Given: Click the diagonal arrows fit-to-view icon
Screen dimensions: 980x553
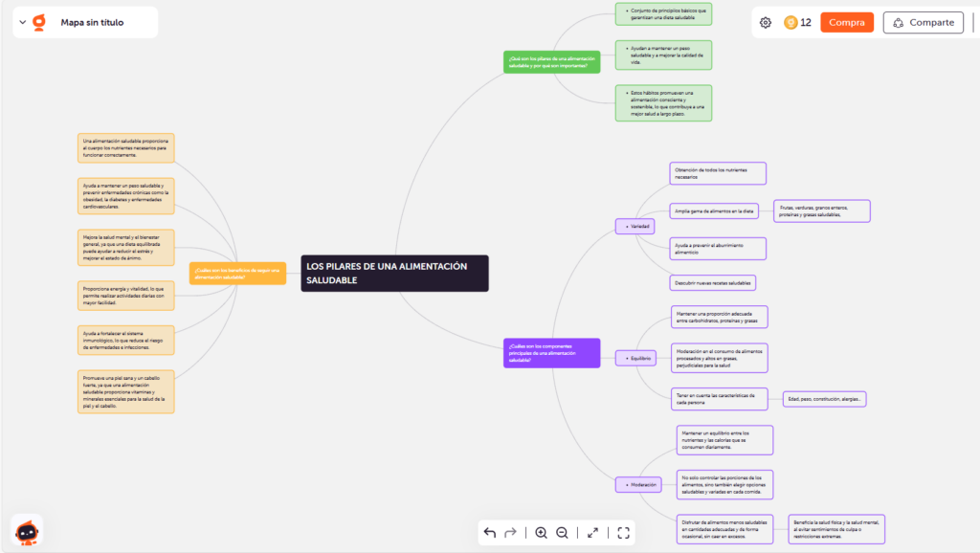Looking at the screenshot, I should 592,533.
